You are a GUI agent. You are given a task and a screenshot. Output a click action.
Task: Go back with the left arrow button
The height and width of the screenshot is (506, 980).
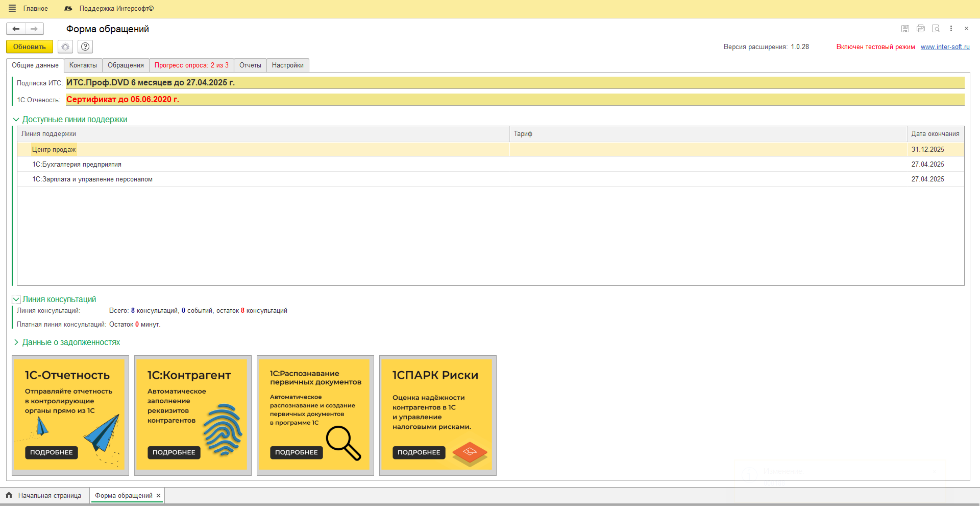click(x=16, y=29)
